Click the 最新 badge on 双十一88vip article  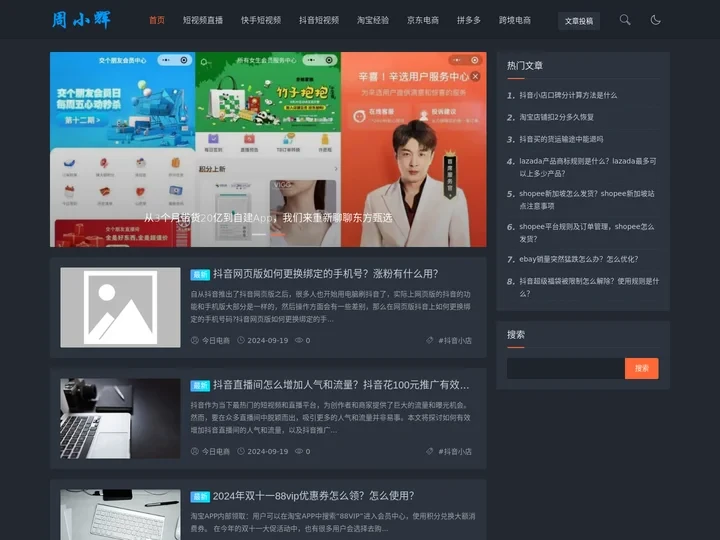(x=200, y=497)
